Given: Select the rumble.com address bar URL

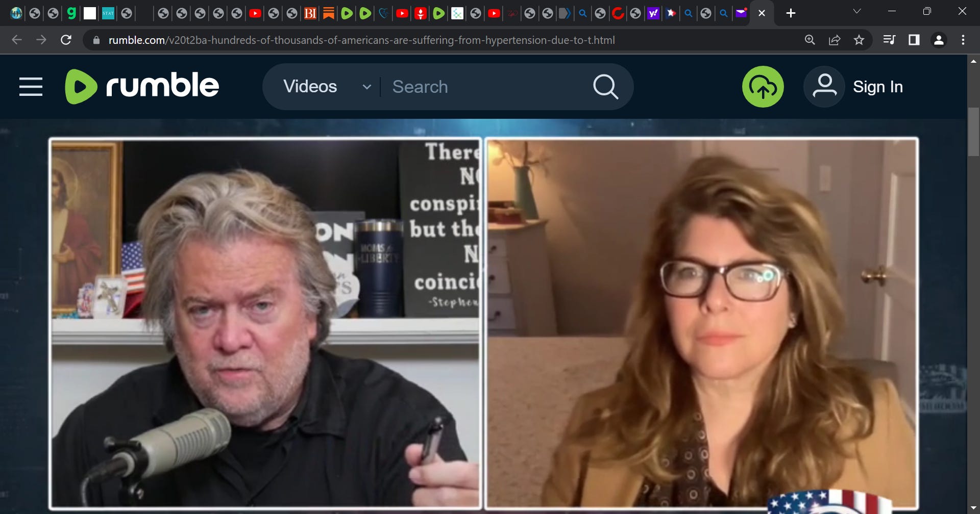Looking at the screenshot, I should 361,40.
